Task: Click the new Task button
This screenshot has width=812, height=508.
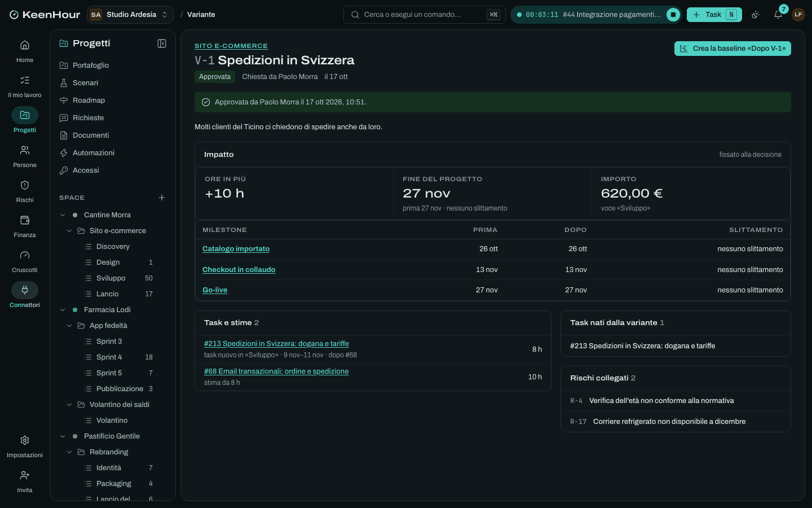Action: point(714,15)
